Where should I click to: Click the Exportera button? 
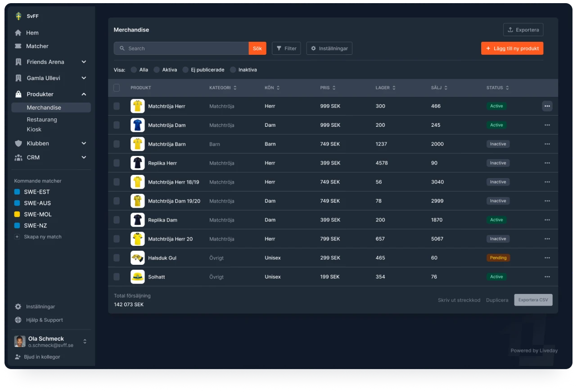(523, 30)
